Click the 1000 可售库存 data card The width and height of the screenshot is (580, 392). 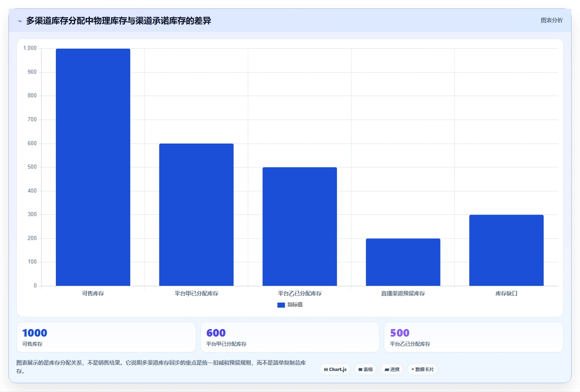click(x=106, y=337)
